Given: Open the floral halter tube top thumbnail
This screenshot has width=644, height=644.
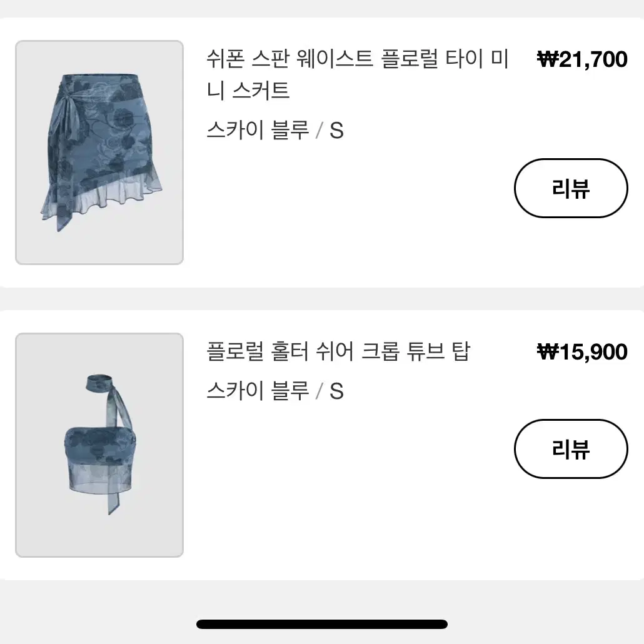Looking at the screenshot, I should pyautogui.click(x=99, y=445).
